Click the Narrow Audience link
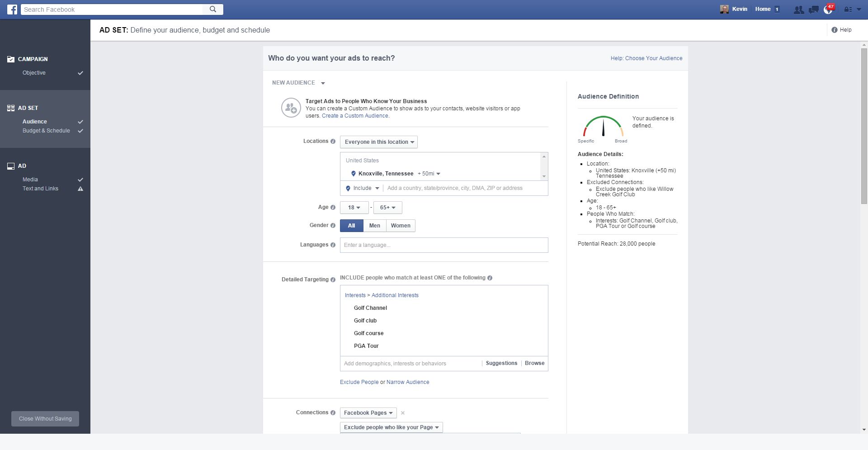Screen dimensions: 868x450 pyautogui.click(x=408, y=382)
